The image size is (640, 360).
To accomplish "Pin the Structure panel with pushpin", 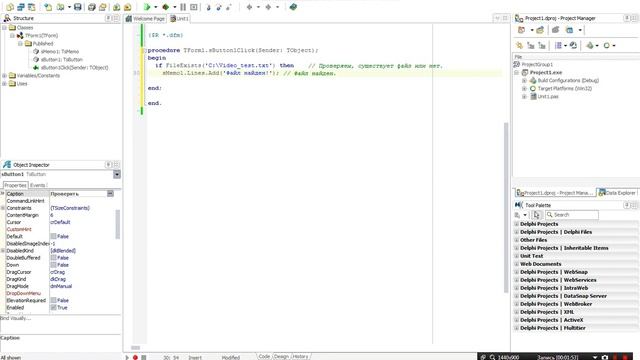I will [x=108, y=18].
